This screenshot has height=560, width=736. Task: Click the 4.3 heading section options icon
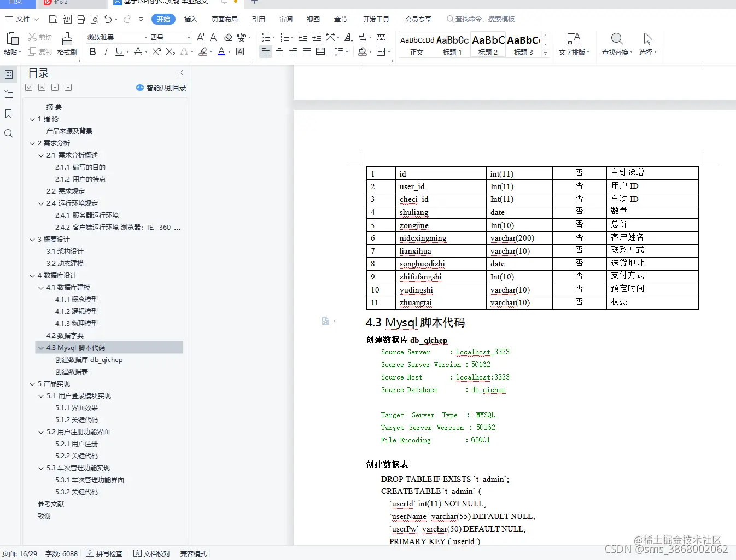[x=328, y=321]
